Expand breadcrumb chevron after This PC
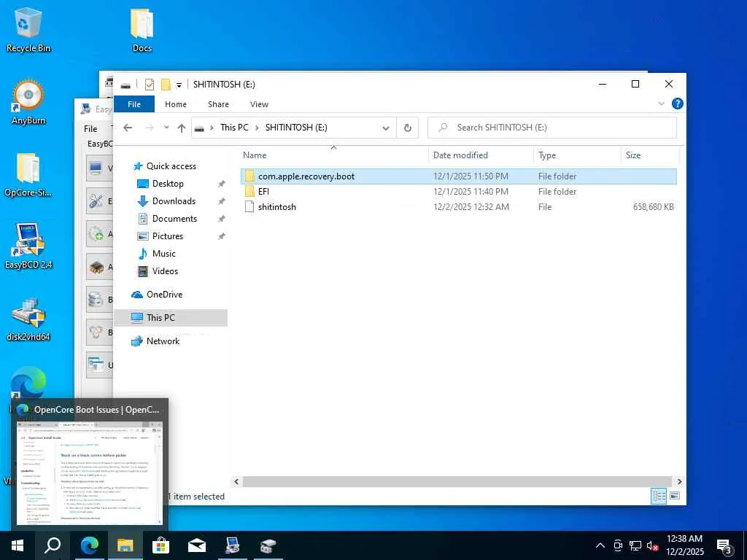This screenshot has height=560, width=747. pos(257,128)
